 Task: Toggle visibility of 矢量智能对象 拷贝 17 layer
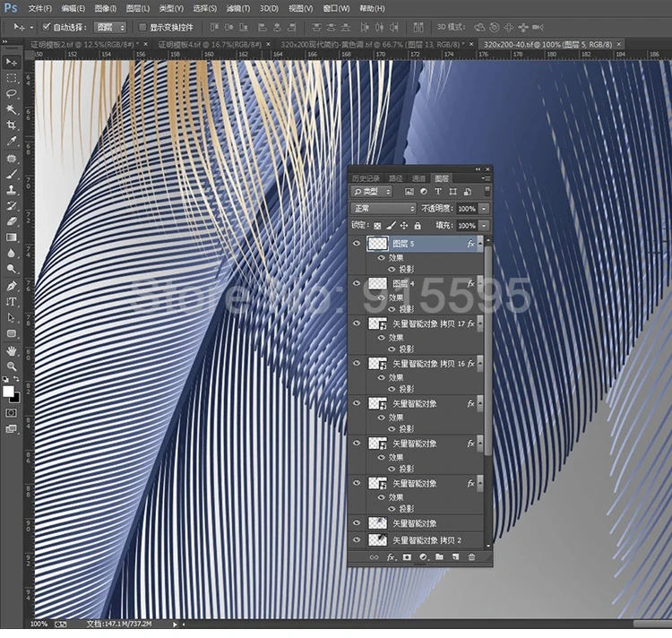click(x=357, y=323)
